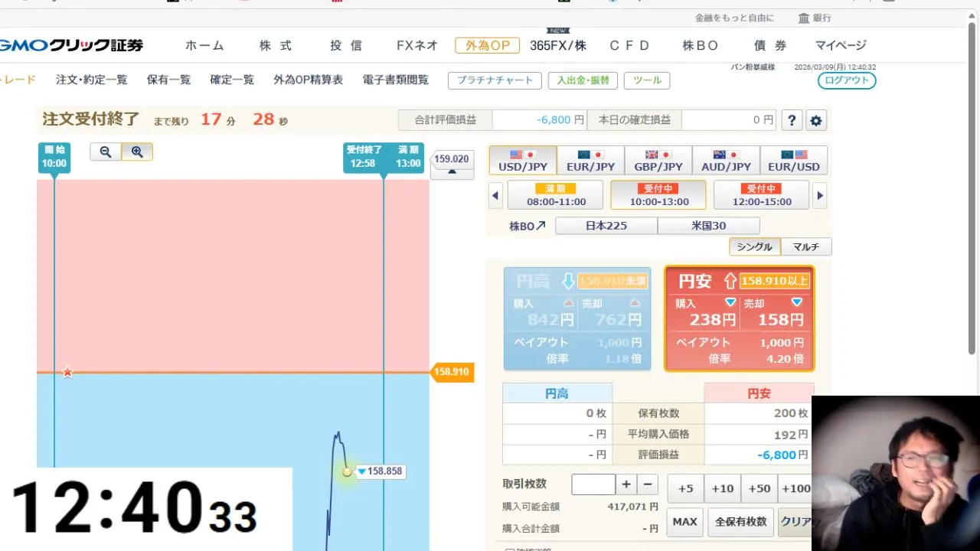The width and height of the screenshot is (980, 551).
Task: Select the USD/JPY currency pair tab
Action: click(x=523, y=161)
